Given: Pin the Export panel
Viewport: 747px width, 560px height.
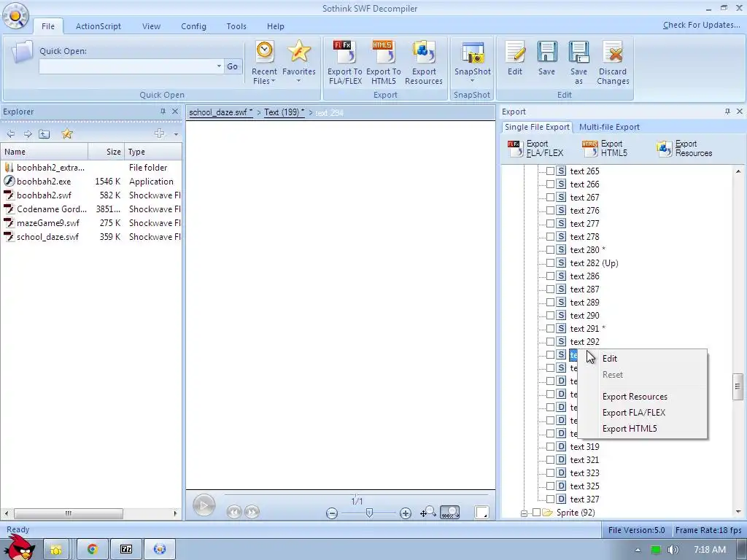Looking at the screenshot, I should (x=727, y=112).
